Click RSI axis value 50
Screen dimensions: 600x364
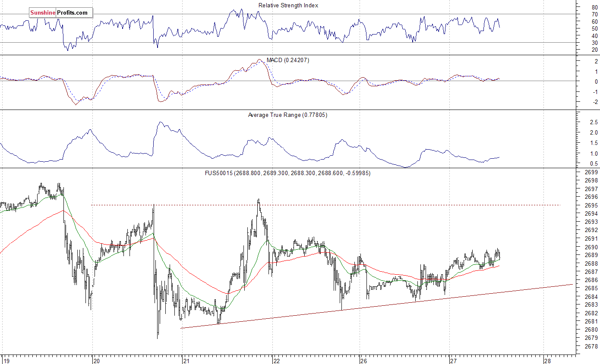click(594, 28)
